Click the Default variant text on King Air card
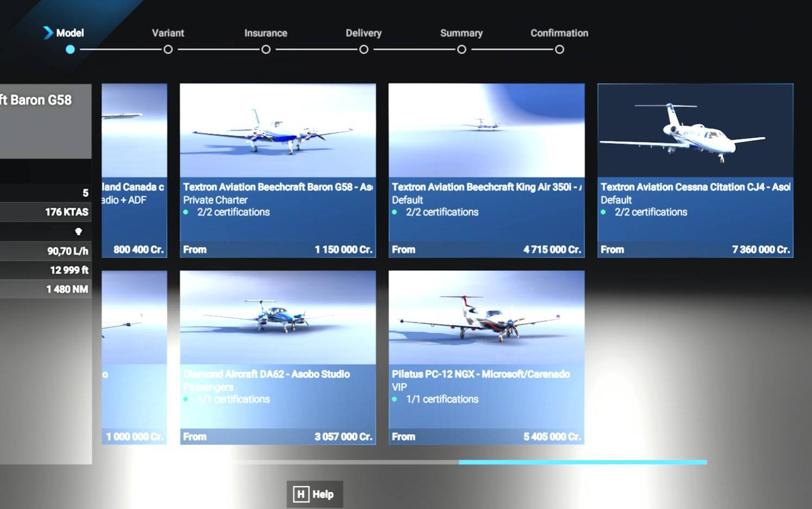Viewport: 812px width, 509px height. point(408,200)
